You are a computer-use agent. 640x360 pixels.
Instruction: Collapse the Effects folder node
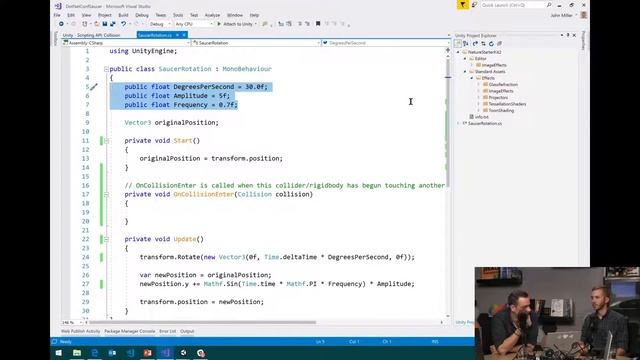coord(472,78)
